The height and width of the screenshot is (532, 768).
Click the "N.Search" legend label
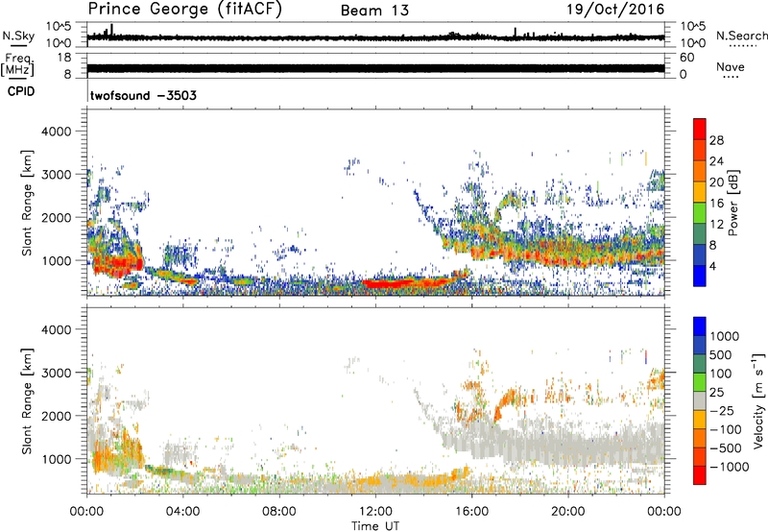(741, 36)
